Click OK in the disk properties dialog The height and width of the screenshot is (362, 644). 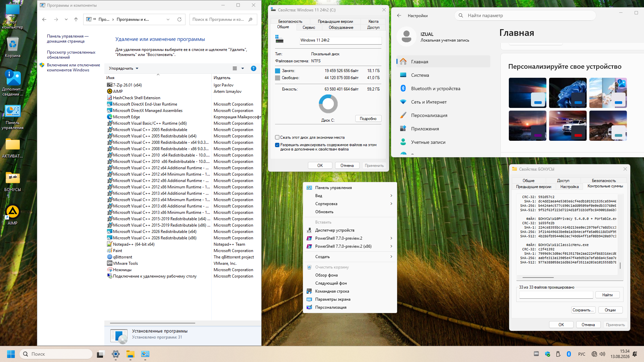click(320, 166)
